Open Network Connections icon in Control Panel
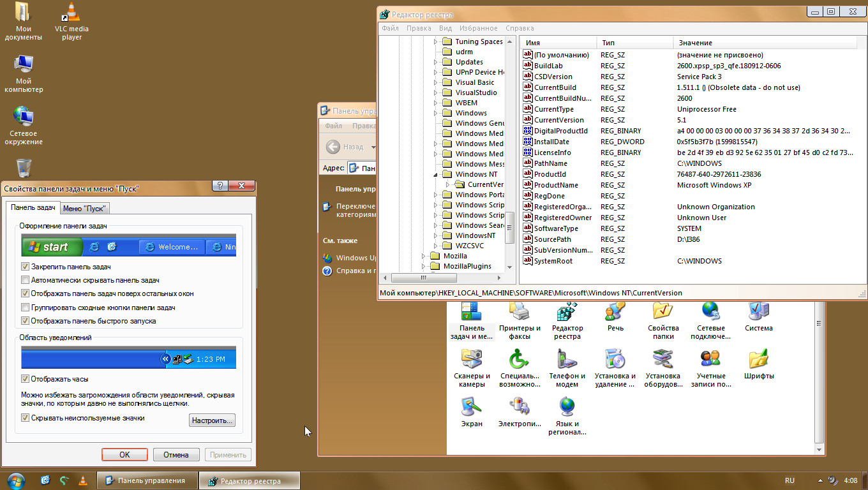 [x=710, y=320]
